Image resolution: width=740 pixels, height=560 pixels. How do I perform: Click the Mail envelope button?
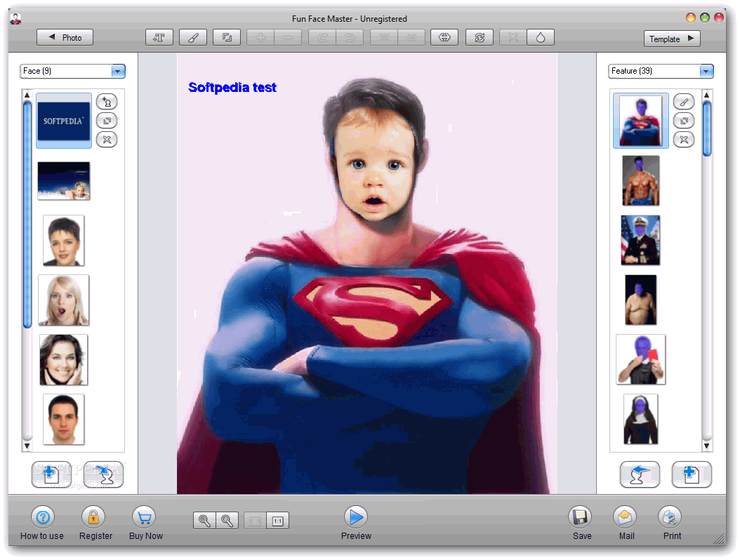(x=625, y=524)
